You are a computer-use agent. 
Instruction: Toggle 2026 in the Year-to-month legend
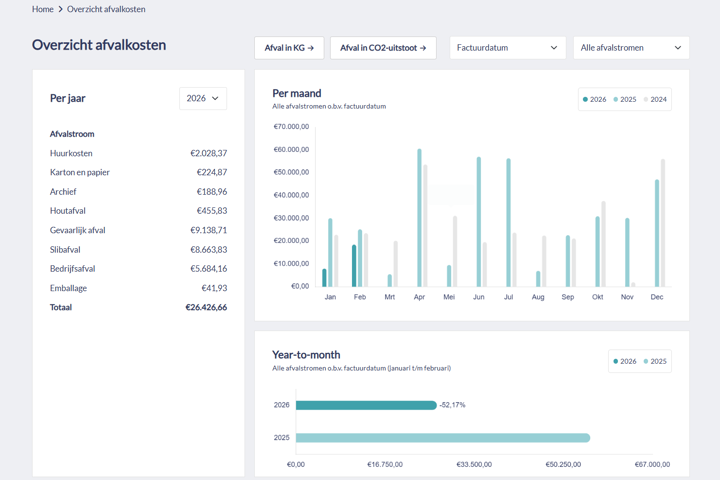point(624,361)
